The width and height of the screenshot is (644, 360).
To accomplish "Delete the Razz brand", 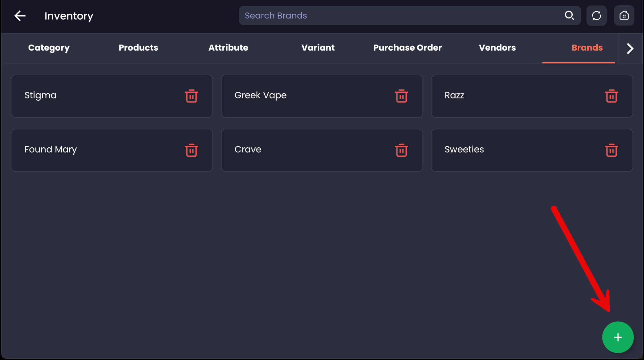I will tap(611, 96).
